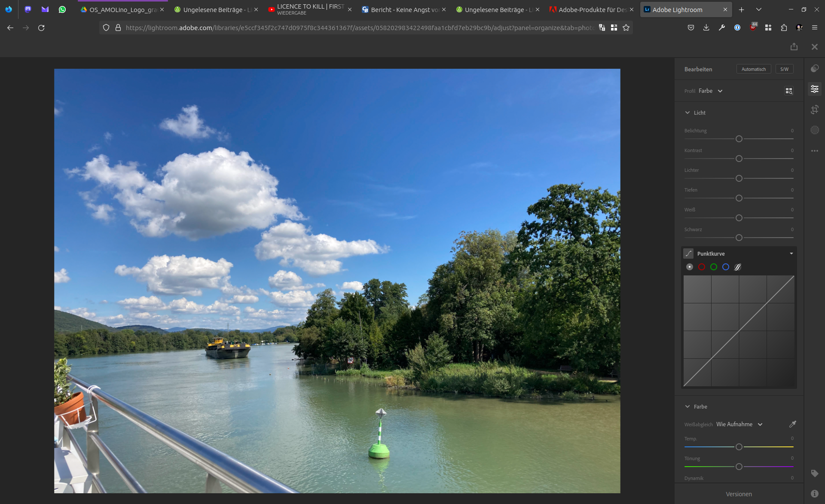This screenshot has height=504, width=825.
Task: Open the Versionen panel
Action: [739, 494]
